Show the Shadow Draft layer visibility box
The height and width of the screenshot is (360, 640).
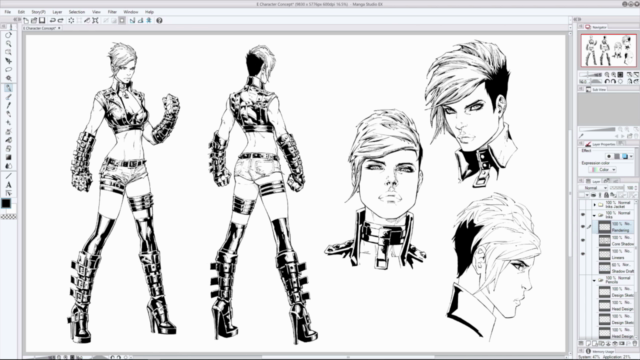click(x=583, y=267)
